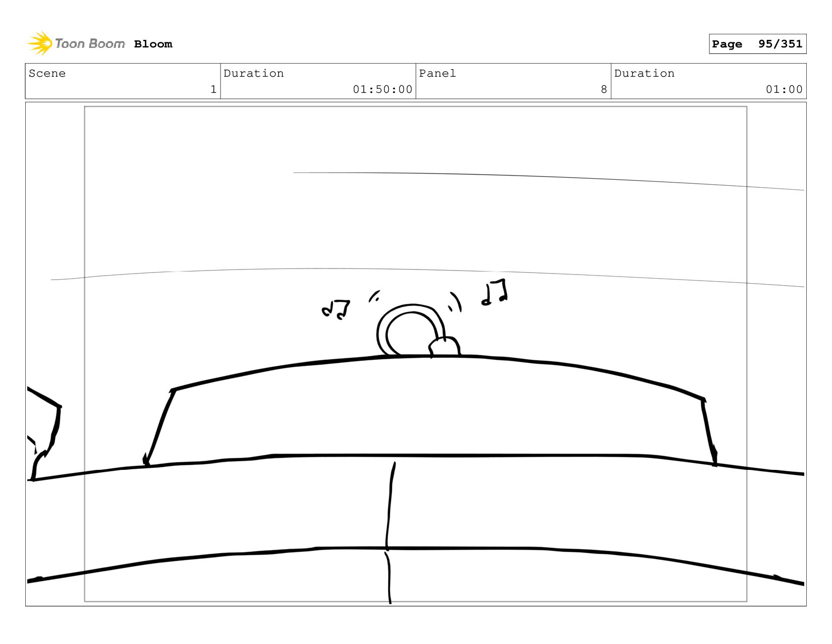Viewport: 832px width, 644px height.
Task: Click the 'Scene' header label
Action: point(47,73)
